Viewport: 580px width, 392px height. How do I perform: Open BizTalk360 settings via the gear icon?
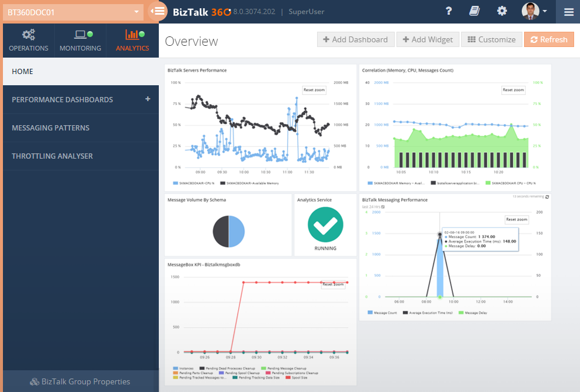[x=501, y=11]
